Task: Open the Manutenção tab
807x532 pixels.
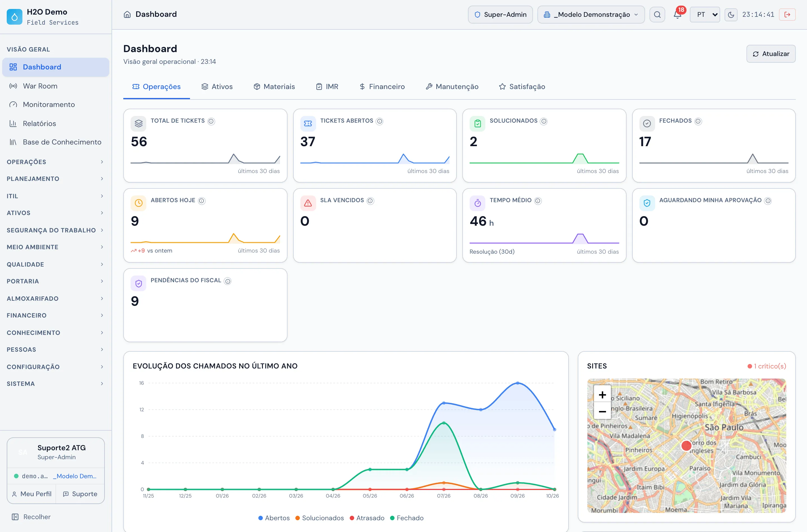Action: pyautogui.click(x=452, y=87)
